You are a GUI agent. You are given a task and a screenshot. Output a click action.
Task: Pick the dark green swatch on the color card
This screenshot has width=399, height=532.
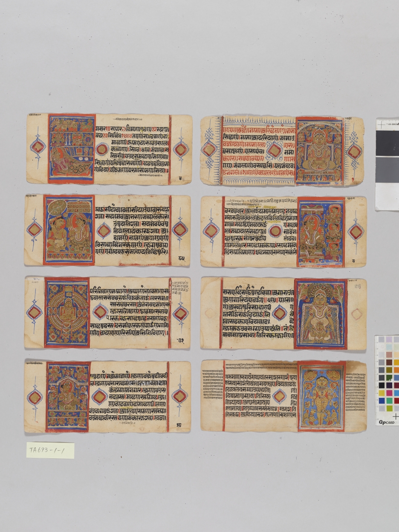pos(389,378)
